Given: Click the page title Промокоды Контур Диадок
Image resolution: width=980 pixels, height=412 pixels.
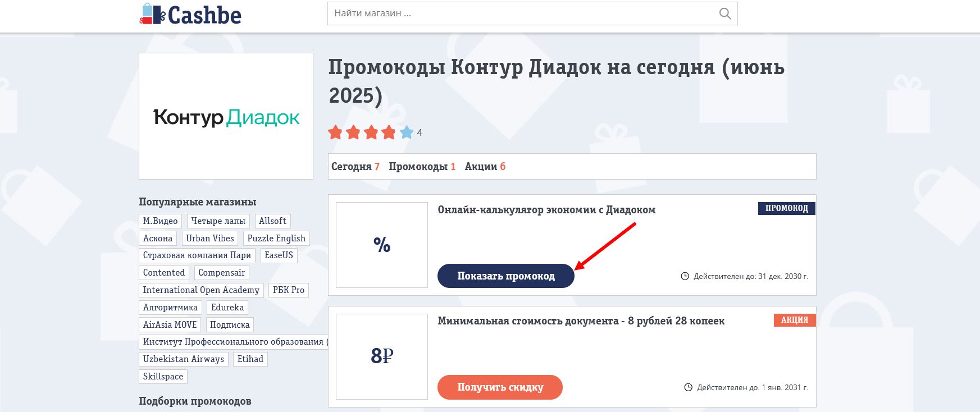Looking at the screenshot, I should tap(557, 81).
